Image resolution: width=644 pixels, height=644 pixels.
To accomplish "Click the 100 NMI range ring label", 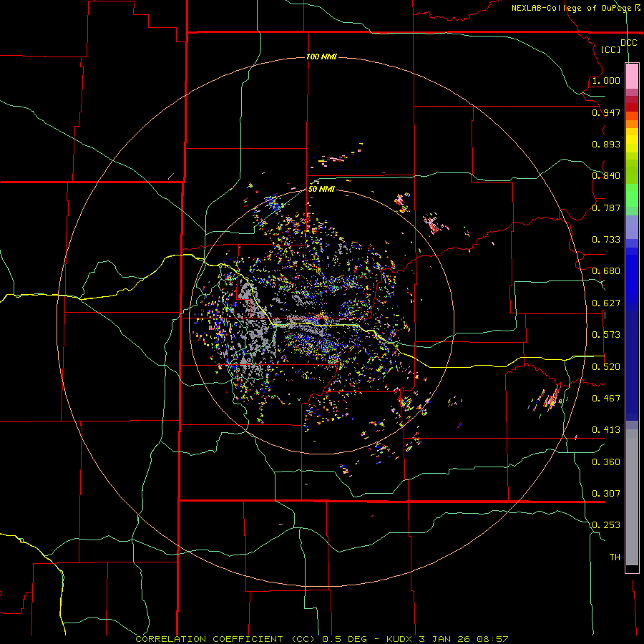I will pyautogui.click(x=321, y=57).
